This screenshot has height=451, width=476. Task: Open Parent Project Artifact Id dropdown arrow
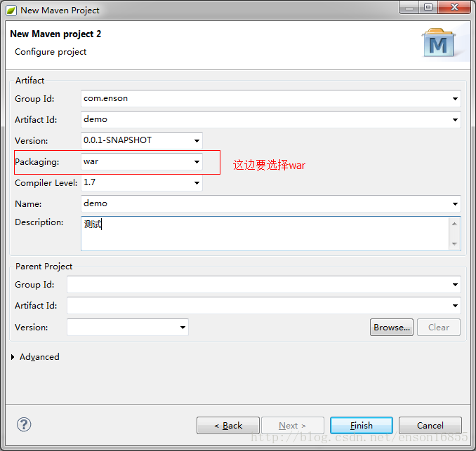click(455, 305)
